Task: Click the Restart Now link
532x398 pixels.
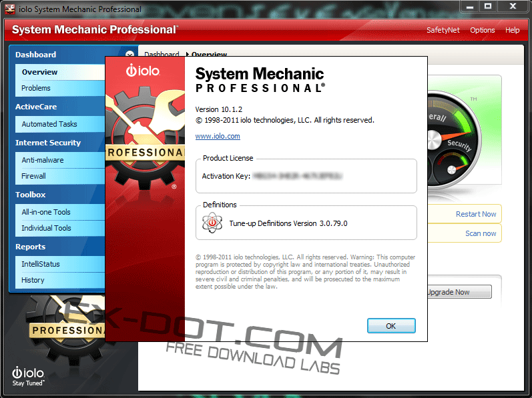Action: (x=476, y=214)
